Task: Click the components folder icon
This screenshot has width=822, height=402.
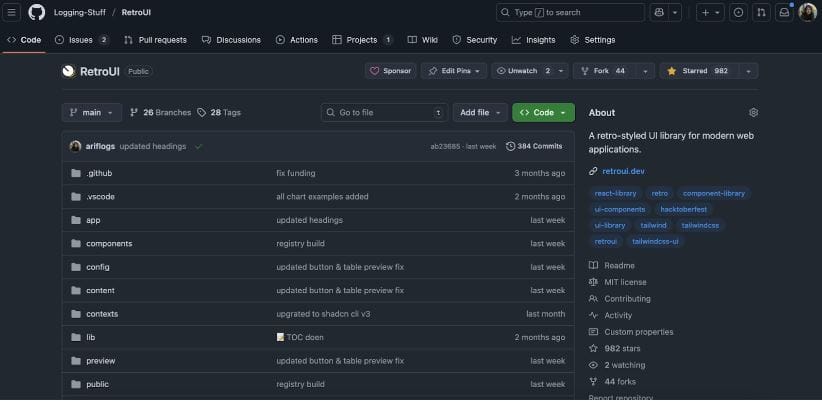Action: (76, 244)
